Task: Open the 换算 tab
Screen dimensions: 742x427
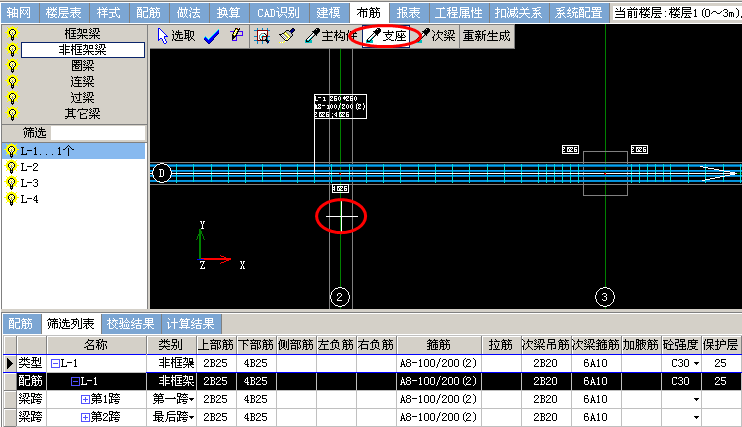Action: click(229, 13)
